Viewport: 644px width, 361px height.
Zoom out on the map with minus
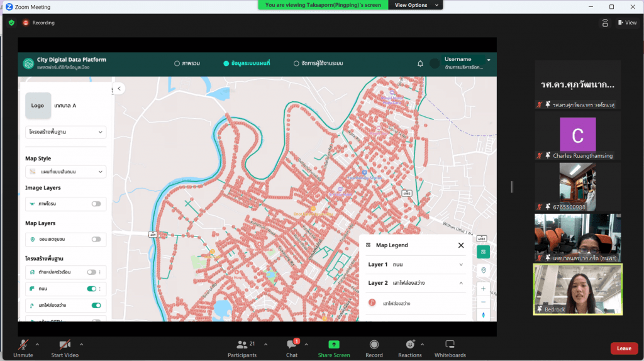click(x=484, y=302)
